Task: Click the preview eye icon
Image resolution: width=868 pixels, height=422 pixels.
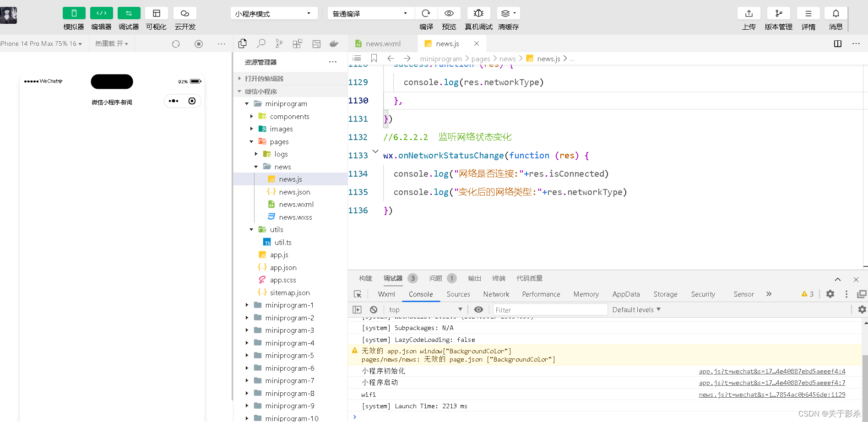Action: click(x=449, y=13)
